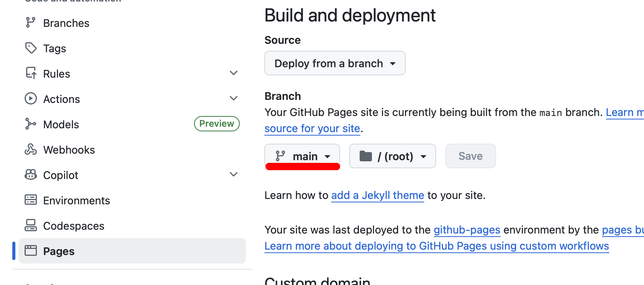Expand the Rules section chevron
644x285 pixels.
coord(233,73)
